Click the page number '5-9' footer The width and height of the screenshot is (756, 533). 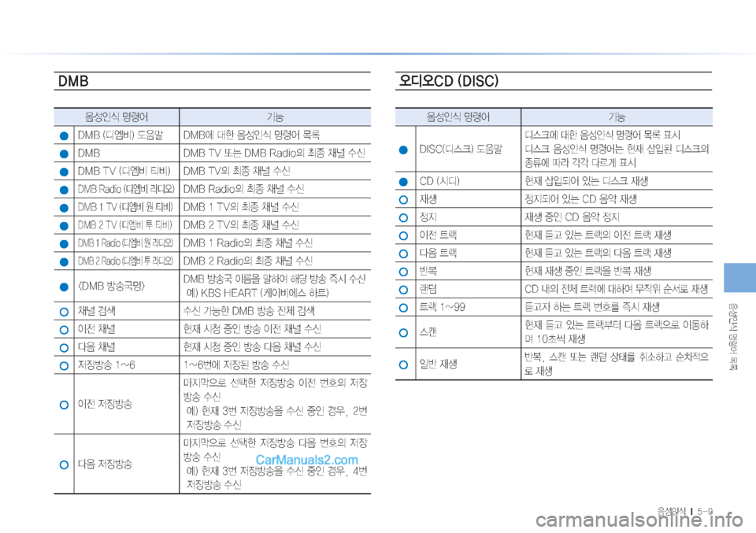[705, 511]
